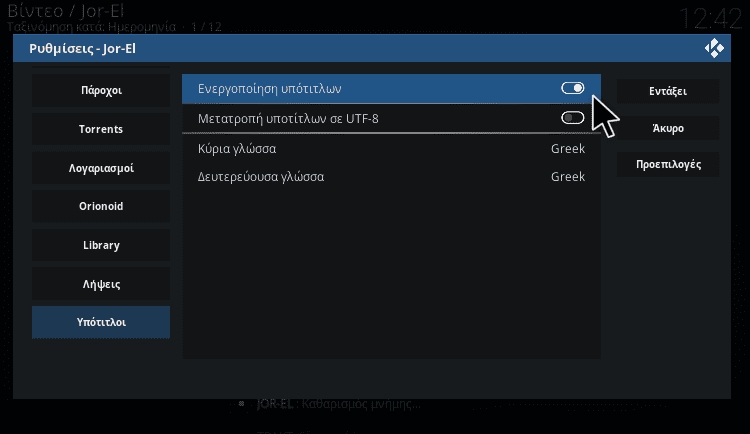Click the Βίντεο / Jor-El breadcrumb
The width and height of the screenshot is (750, 434).
pos(65,10)
